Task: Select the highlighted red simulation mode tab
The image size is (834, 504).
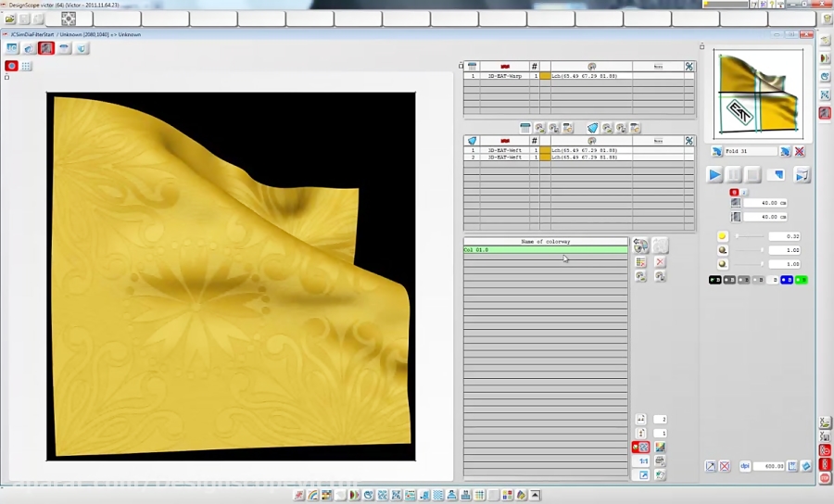Action: (45, 48)
